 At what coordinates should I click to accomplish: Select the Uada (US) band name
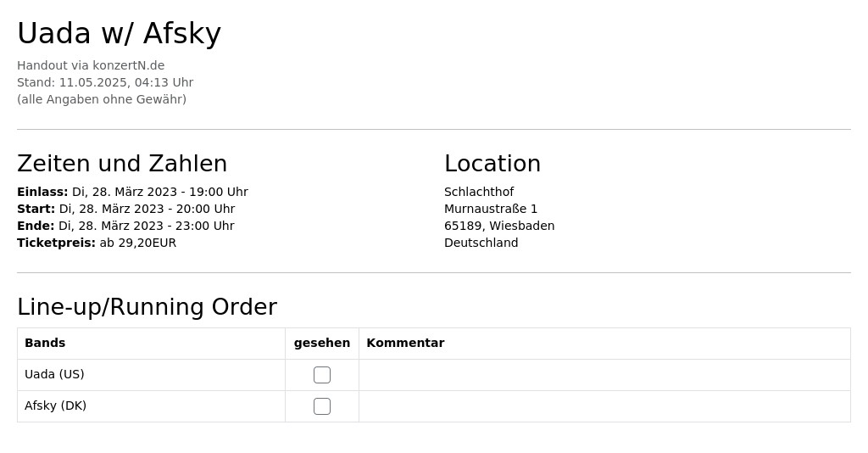[x=54, y=374]
